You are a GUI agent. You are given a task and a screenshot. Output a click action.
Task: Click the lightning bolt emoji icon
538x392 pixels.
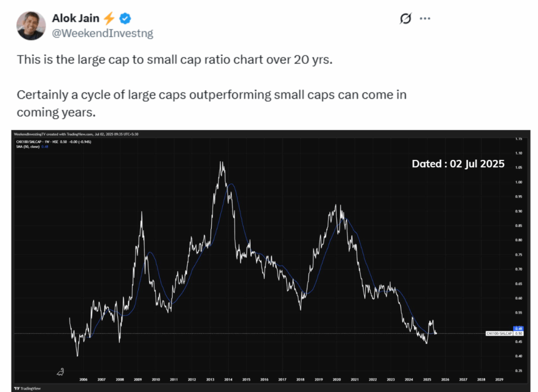pos(109,18)
